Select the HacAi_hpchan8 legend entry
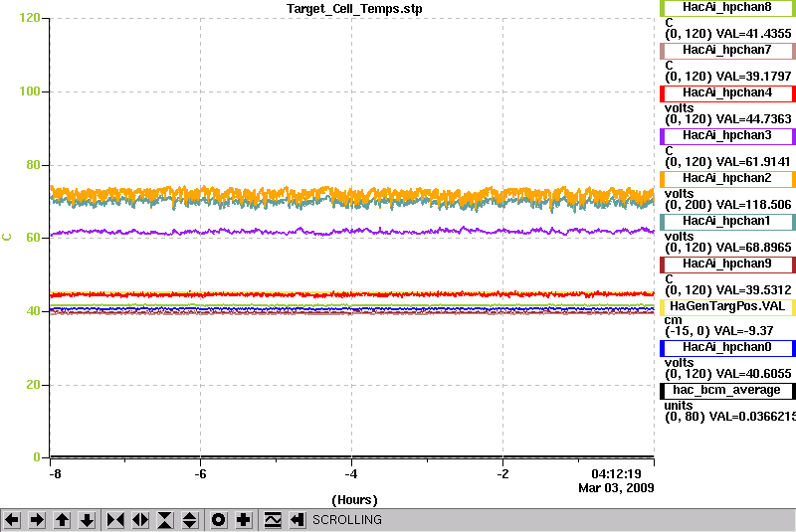This screenshot has width=796, height=532. (x=727, y=8)
